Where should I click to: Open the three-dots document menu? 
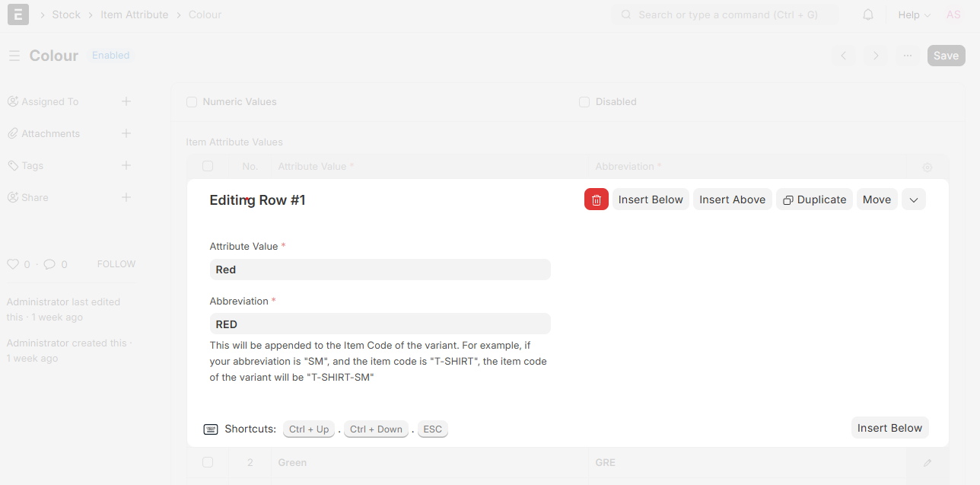908,56
